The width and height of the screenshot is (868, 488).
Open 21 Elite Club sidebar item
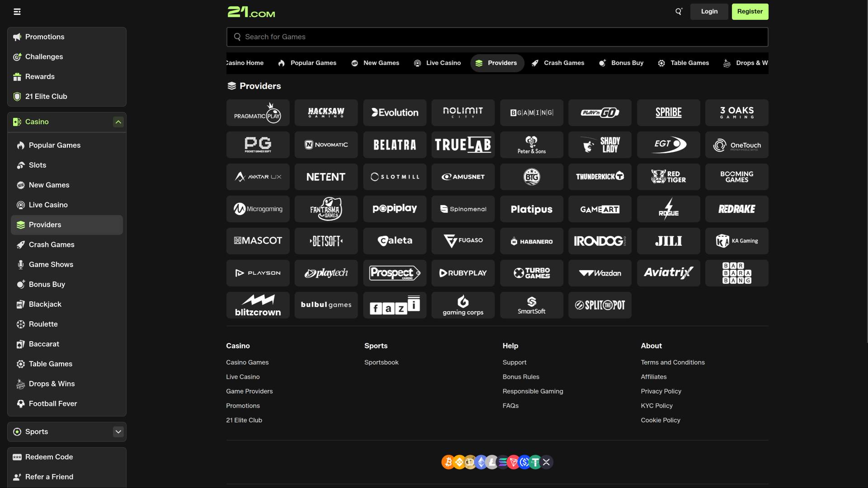click(67, 97)
